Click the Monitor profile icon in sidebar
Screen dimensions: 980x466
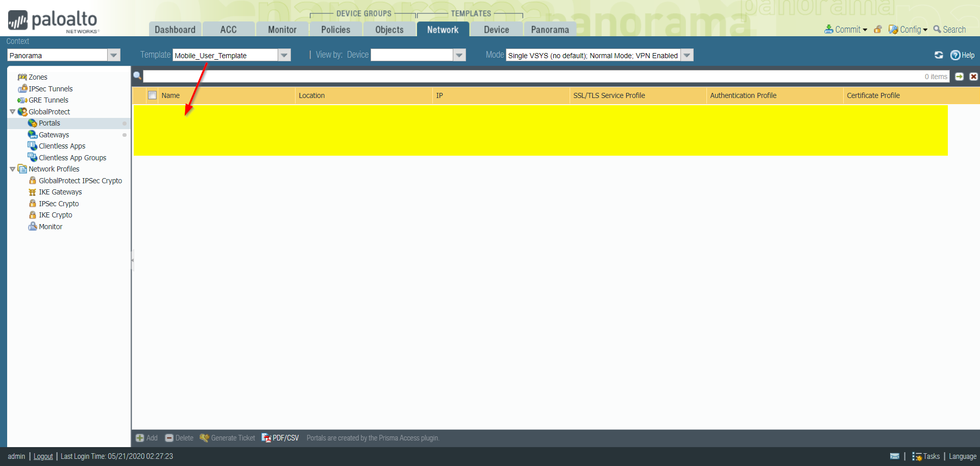(x=33, y=227)
